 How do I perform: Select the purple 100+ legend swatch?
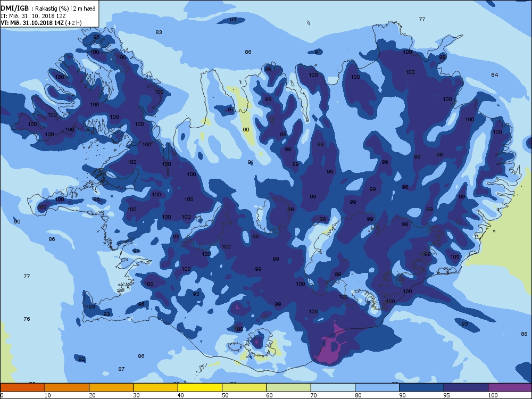[x=510, y=387]
